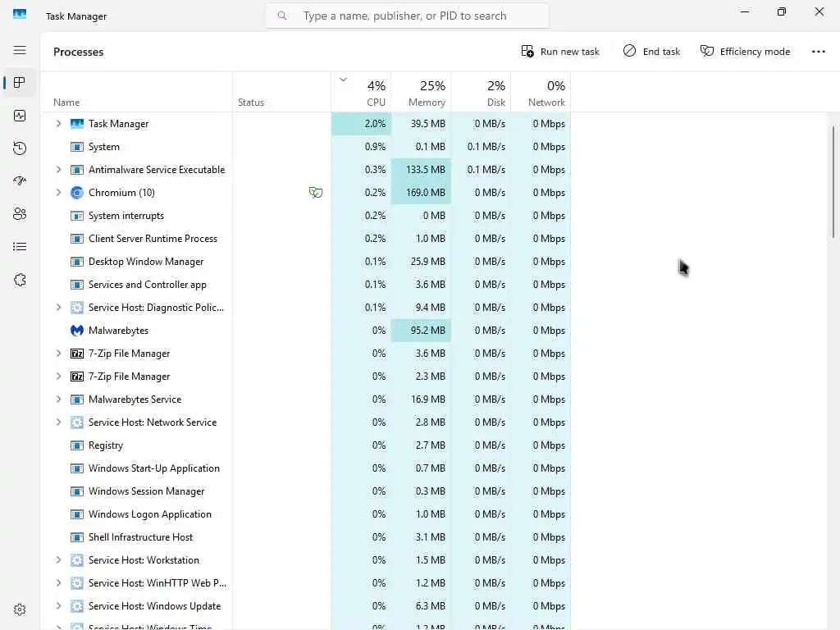
Task: Click Chromium's 169.0 MB memory value
Action: click(421, 192)
